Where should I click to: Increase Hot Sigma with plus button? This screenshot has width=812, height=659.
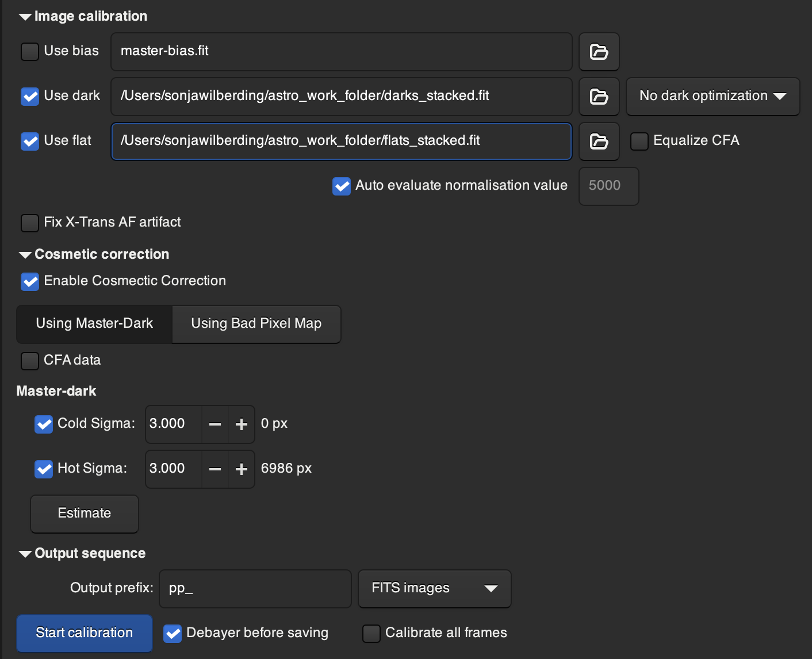point(242,469)
